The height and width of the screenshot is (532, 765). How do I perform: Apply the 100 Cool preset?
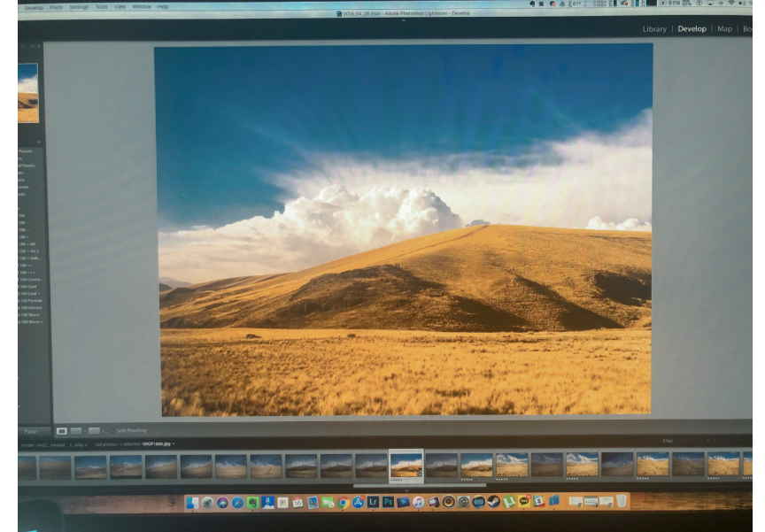pyautogui.click(x=28, y=287)
